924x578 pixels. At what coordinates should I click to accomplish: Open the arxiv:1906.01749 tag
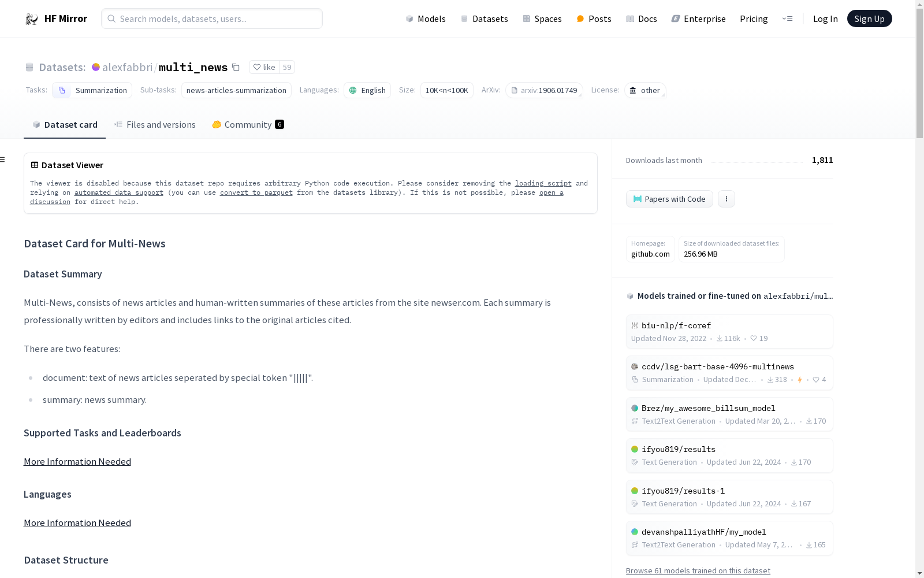(544, 90)
